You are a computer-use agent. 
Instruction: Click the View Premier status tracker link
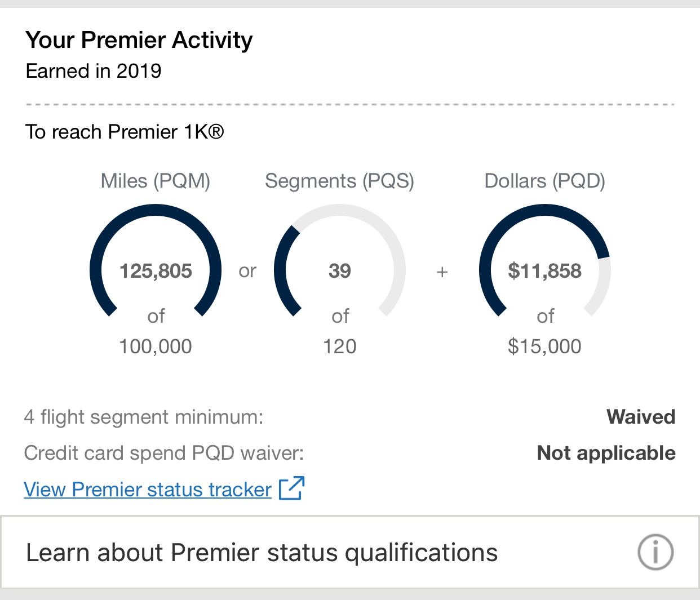click(x=148, y=490)
